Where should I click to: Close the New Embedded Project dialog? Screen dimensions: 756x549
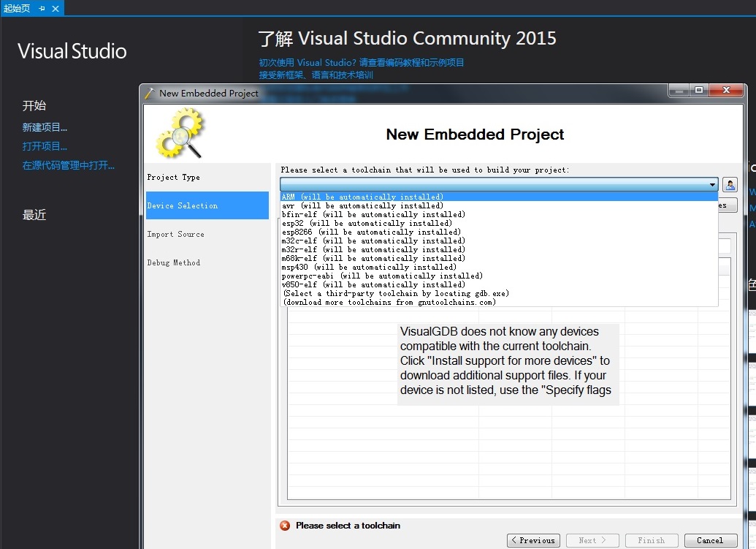click(726, 90)
